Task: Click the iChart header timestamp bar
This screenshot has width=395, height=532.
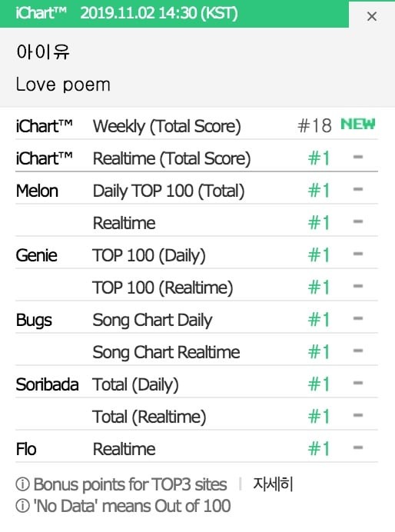Action: pos(174,14)
